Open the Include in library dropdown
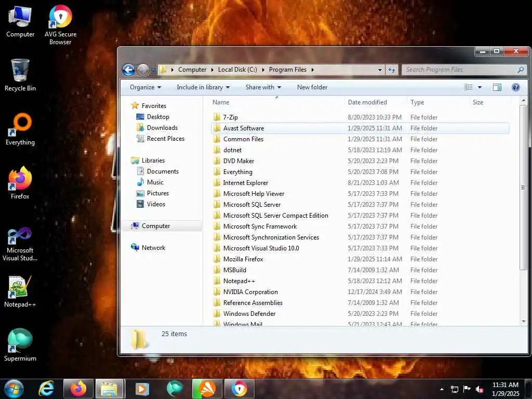This screenshot has height=399, width=532. coord(203,87)
